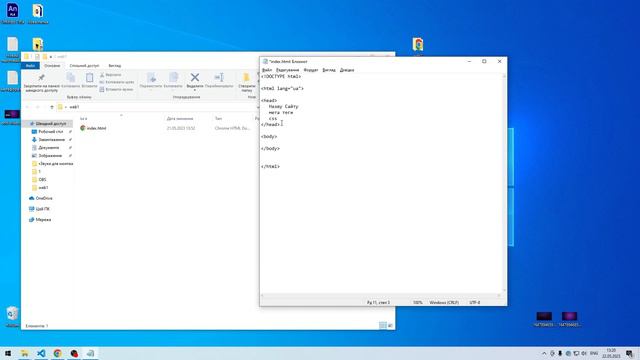
Task: Click UTF-8 in Notepad status bar
Action: (474, 302)
